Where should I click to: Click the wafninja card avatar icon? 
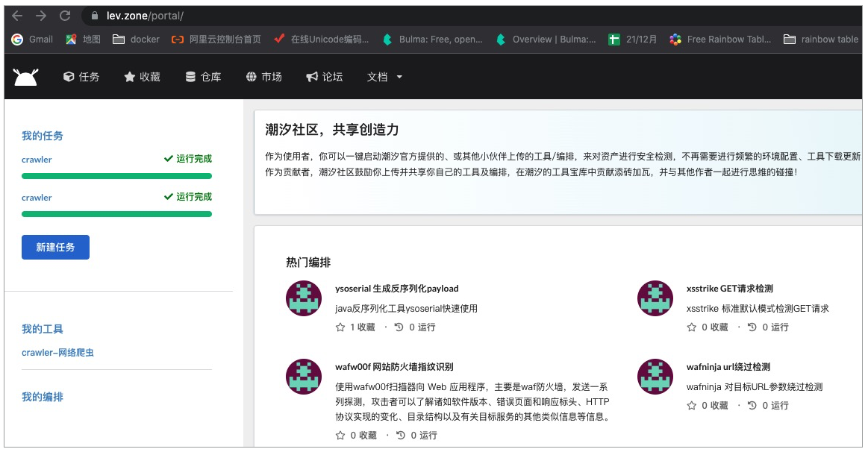click(655, 376)
